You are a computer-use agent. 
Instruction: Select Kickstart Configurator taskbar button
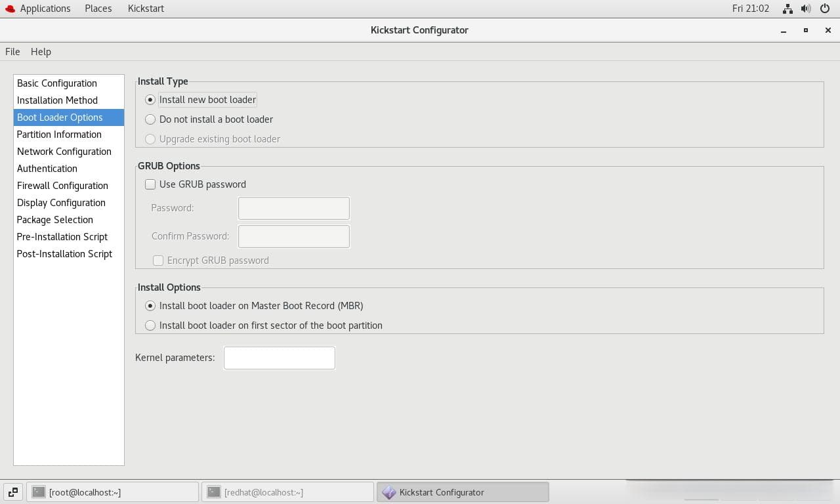pyautogui.click(x=463, y=492)
